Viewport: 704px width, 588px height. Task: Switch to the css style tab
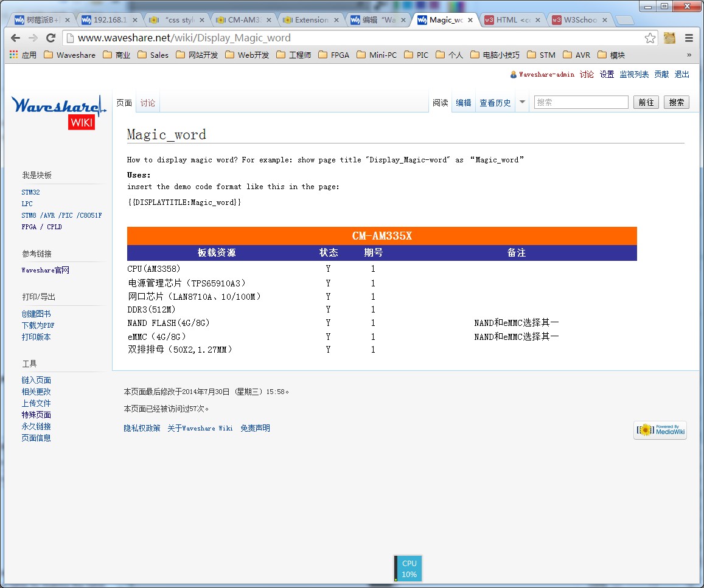click(x=176, y=20)
